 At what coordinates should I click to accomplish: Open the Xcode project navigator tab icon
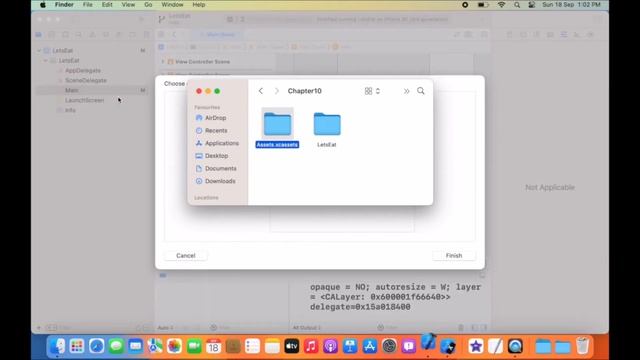(38, 35)
